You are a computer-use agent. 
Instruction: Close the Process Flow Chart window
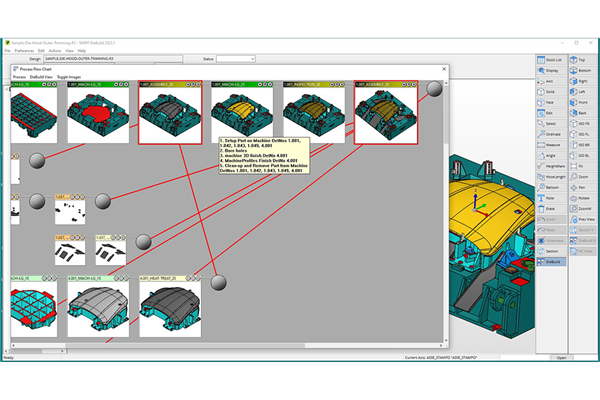click(444, 69)
